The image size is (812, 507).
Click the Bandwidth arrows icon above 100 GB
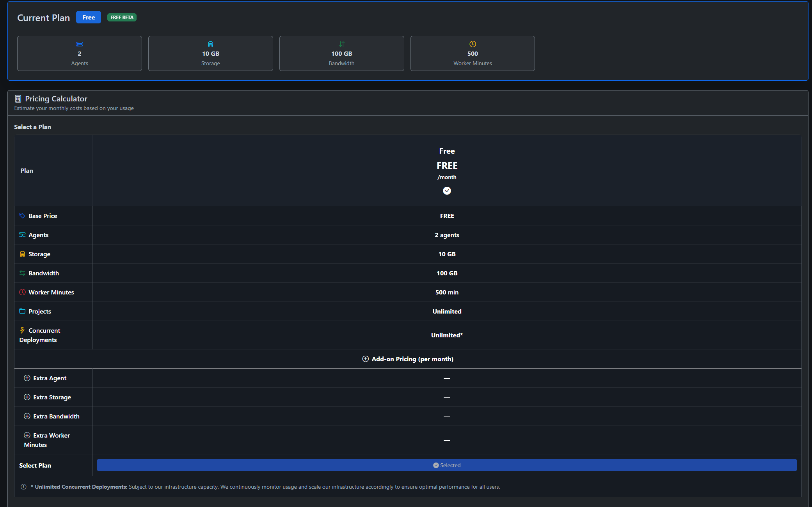click(x=341, y=44)
